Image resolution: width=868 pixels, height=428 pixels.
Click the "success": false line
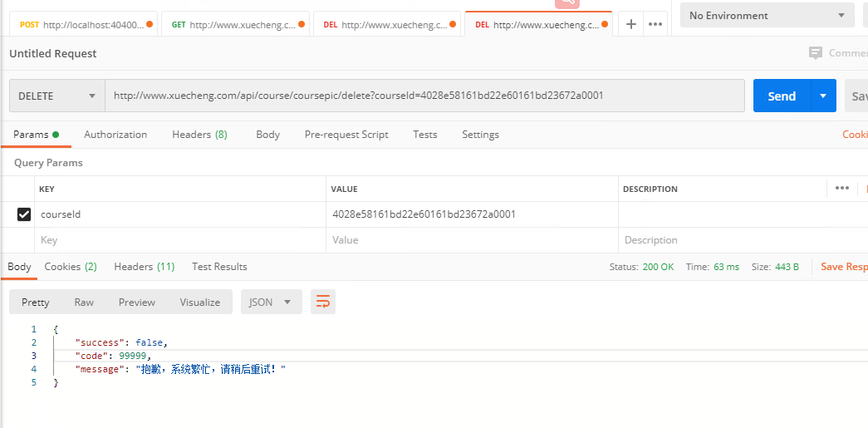[x=121, y=342]
